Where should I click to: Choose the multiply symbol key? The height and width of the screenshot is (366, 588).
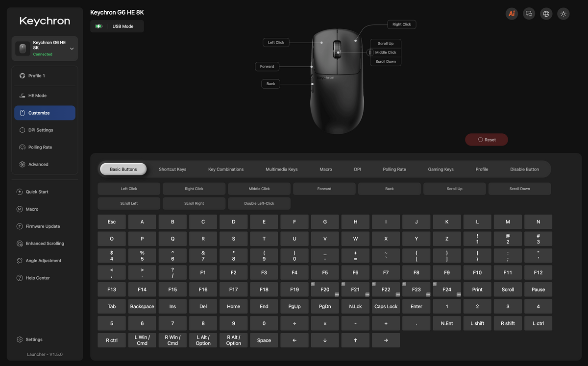click(x=325, y=323)
